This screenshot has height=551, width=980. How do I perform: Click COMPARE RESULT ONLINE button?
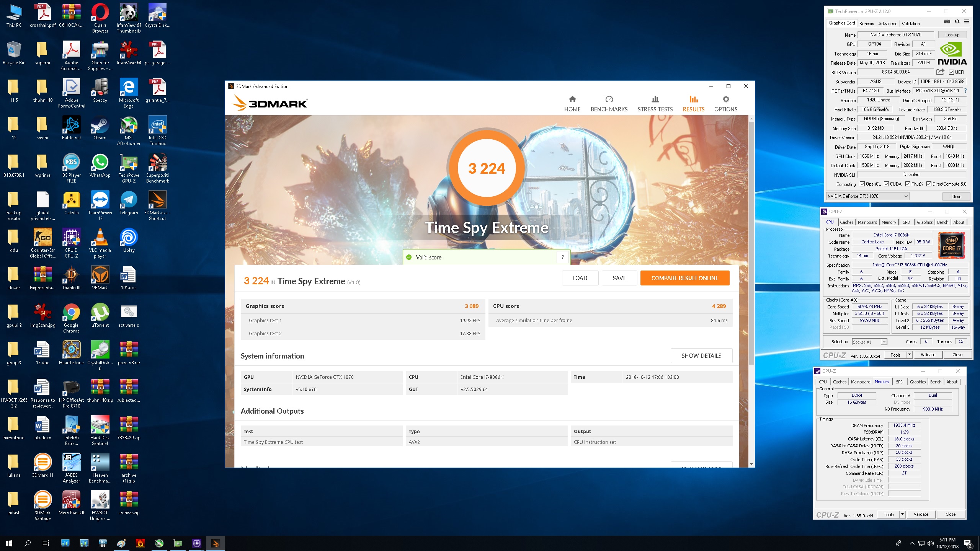tap(685, 278)
